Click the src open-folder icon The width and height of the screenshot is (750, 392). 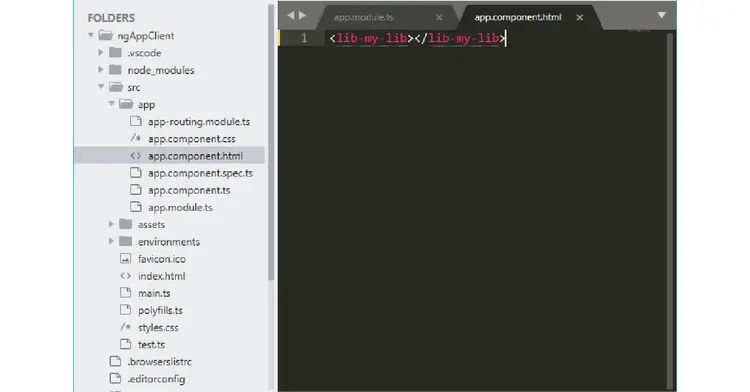click(116, 87)
